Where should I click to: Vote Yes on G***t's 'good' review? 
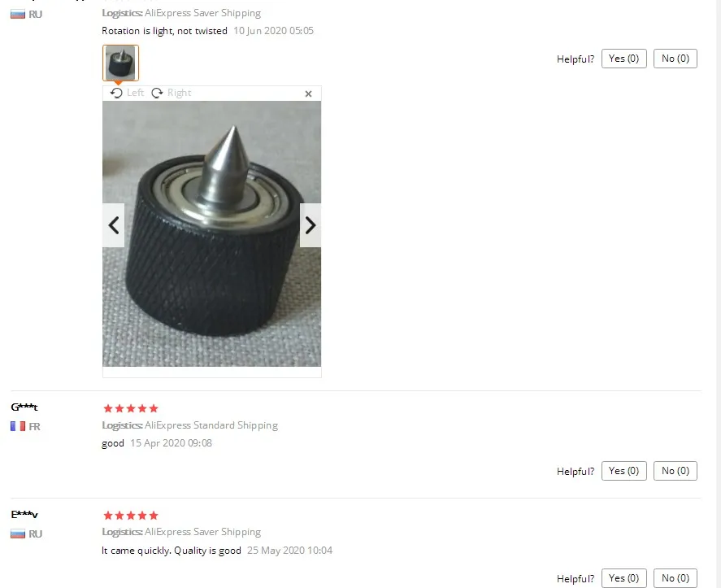[x=624, y=471]
